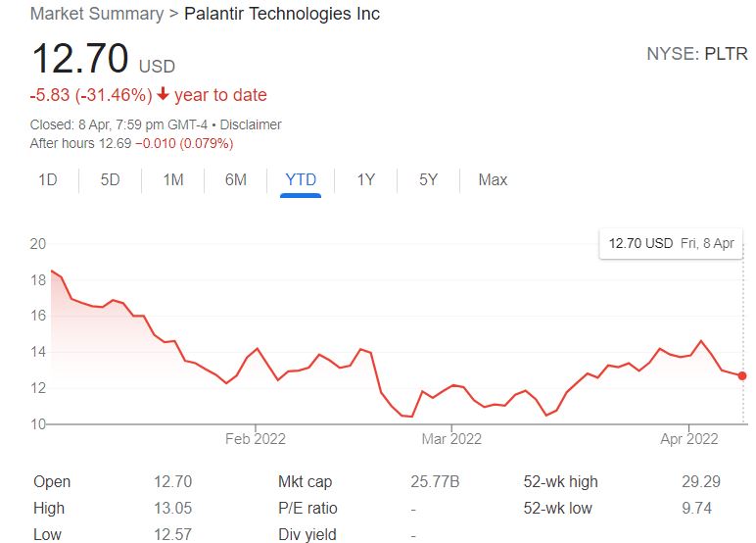Select the YTD tab

click(301, 179)
